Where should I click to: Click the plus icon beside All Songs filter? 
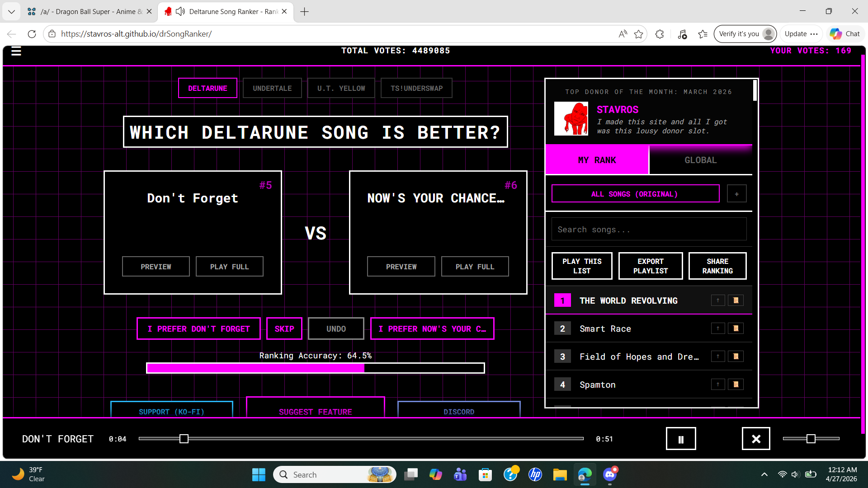(736, 194)
